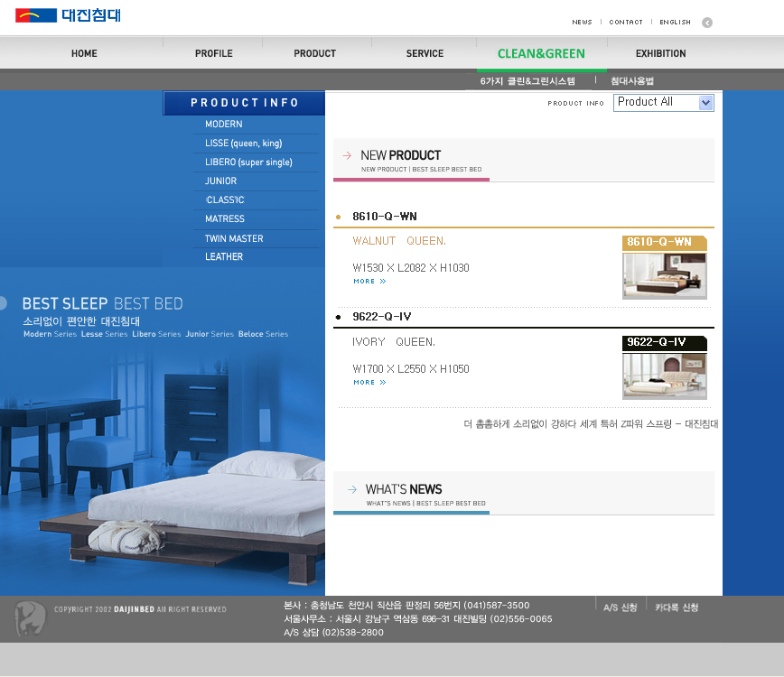
Task: Click the 서울사무소 address line in footer
Action: coord(418,619)
